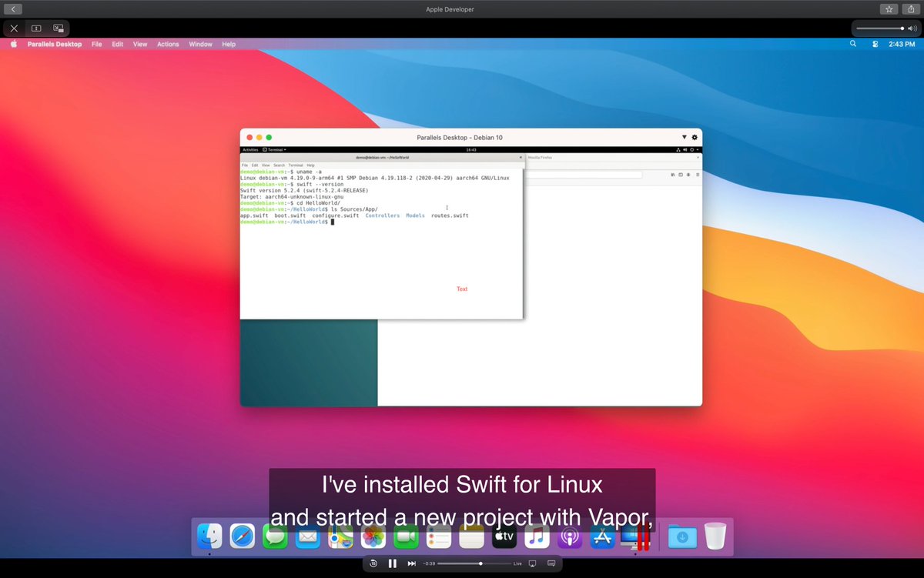This screenshot has height=578, width=924.
Task: Seek using the video progress bar
Action: point(473,563)
